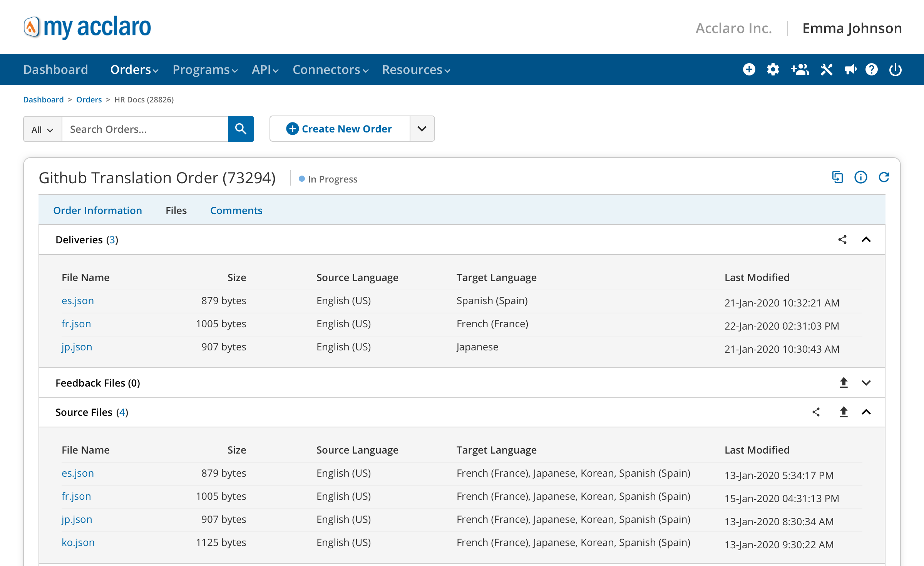Click the Deliveries (3) heading
Image resolution: width=924 pixels, height=566 pixels.
click(x=87, y=240)
